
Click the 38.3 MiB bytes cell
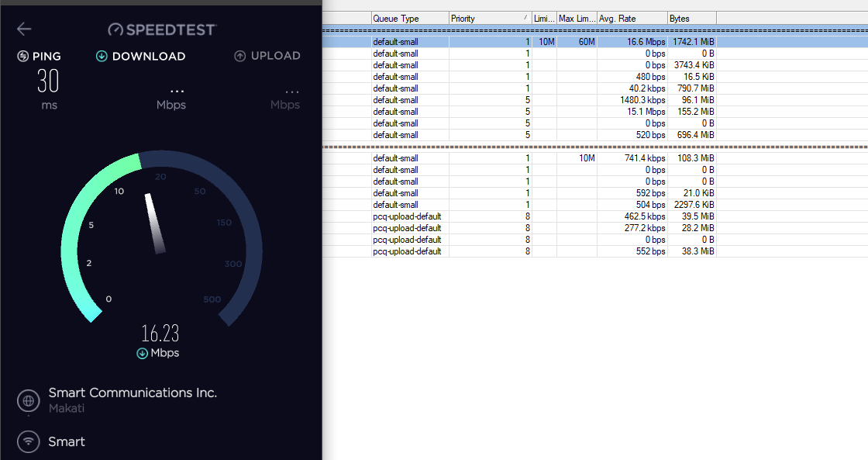692,251
